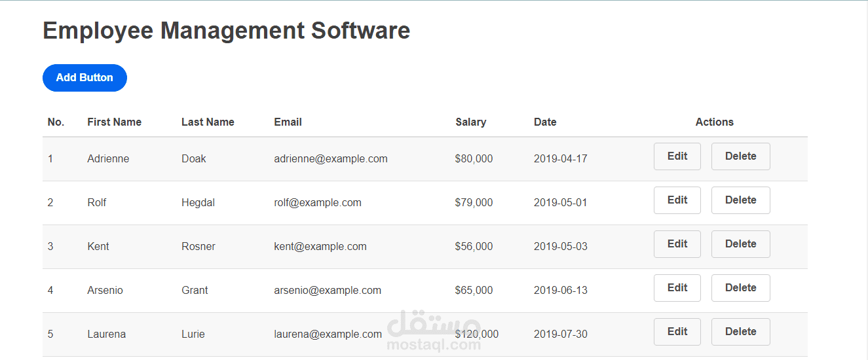This screenshot has height=360, width=868.
Task: Click row number 5 in Laurena's row
Action: 50,334
